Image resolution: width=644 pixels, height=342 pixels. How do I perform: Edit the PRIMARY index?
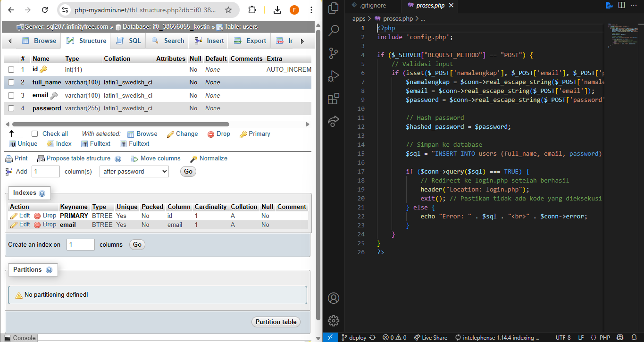coord(20,216)
